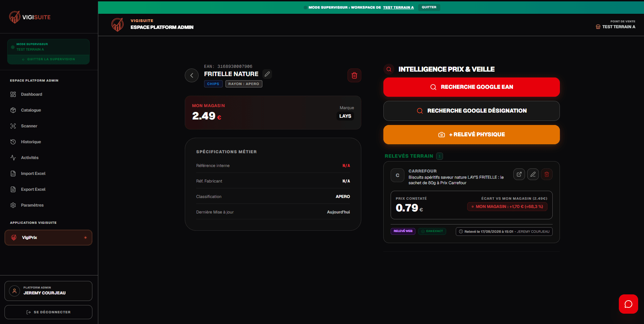This screenshot has height=324, width=644.
Task: Click the Relevés Terrain count badge
Action: (440, 156)
